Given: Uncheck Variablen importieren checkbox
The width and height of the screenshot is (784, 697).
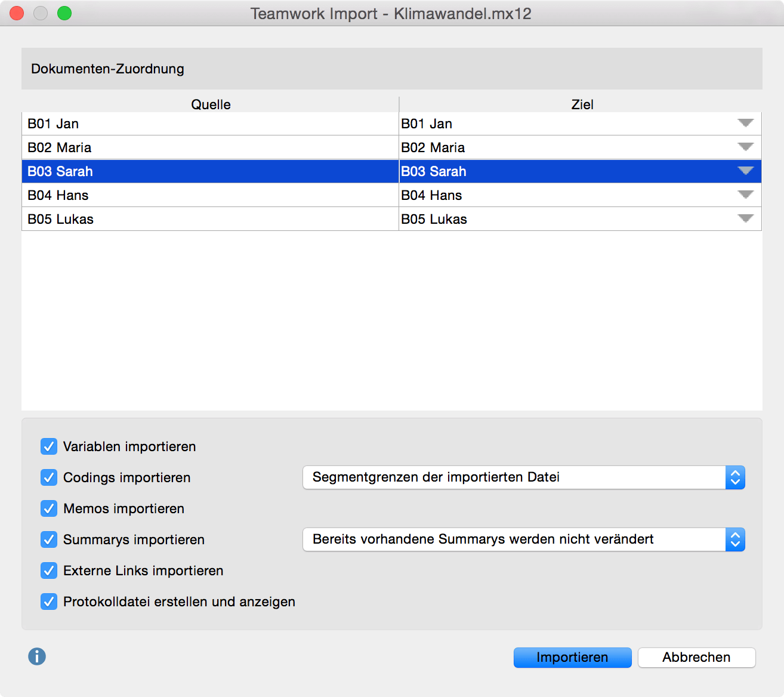Looking at the screenshot, I should [x=49, y=446].
